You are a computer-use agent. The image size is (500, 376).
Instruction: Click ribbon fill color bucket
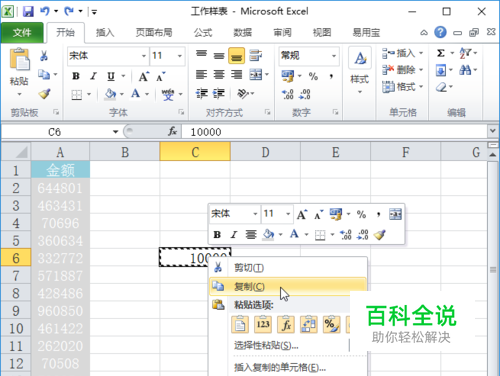click(110, 94)
